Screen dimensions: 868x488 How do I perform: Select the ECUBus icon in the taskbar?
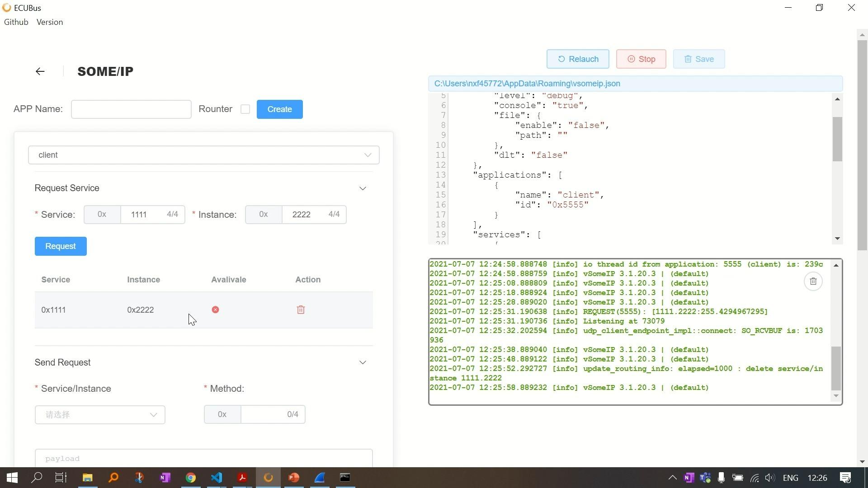point(268,478)
